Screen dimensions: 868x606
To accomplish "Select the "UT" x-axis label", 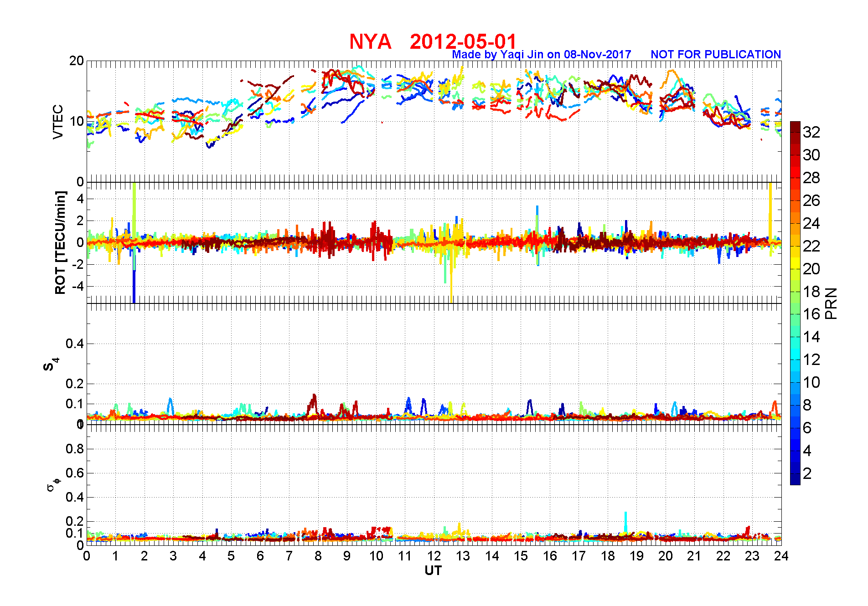I will pyautogui.click(x=433, y=570).
